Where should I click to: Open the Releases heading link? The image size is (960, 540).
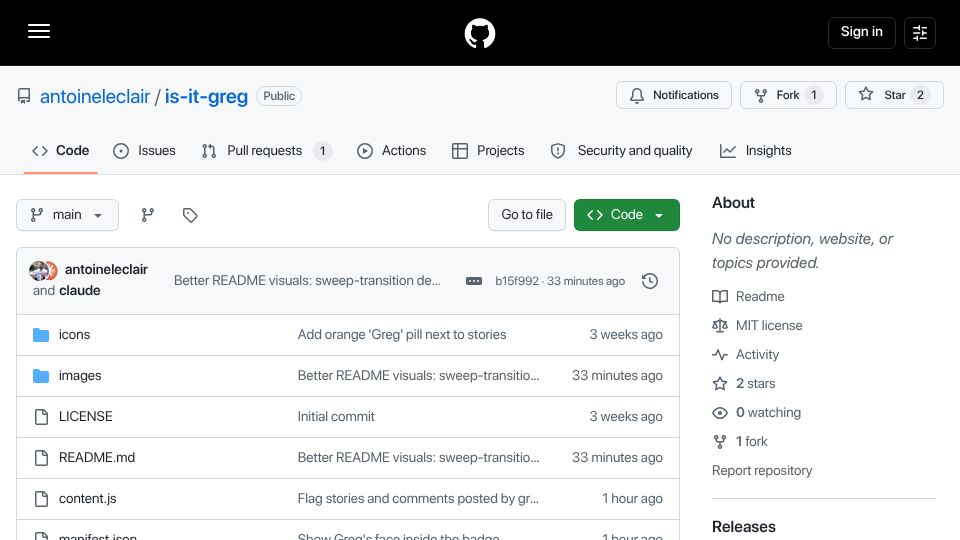click(743, 527)
